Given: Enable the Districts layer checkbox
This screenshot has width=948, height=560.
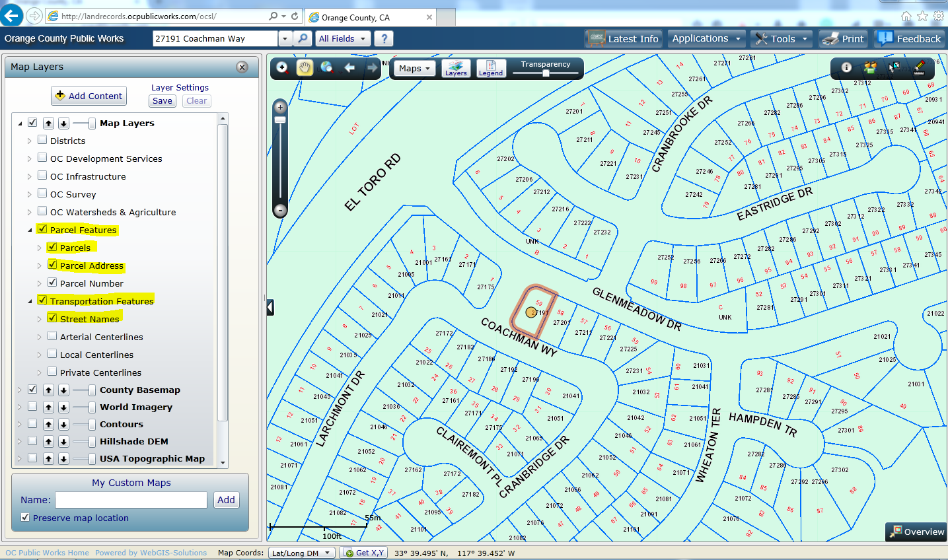Looking at the screenshot, I should (42, 140).
